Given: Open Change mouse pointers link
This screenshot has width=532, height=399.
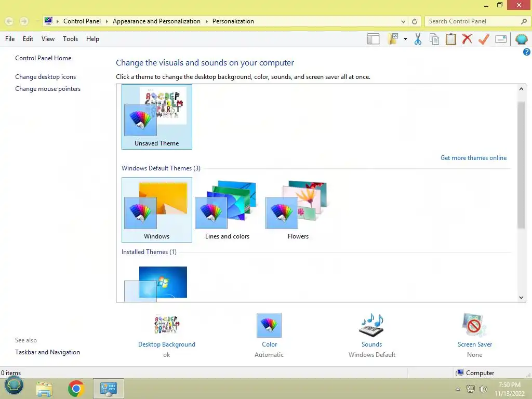Looking at the screenshot, I should click(48, 89).
